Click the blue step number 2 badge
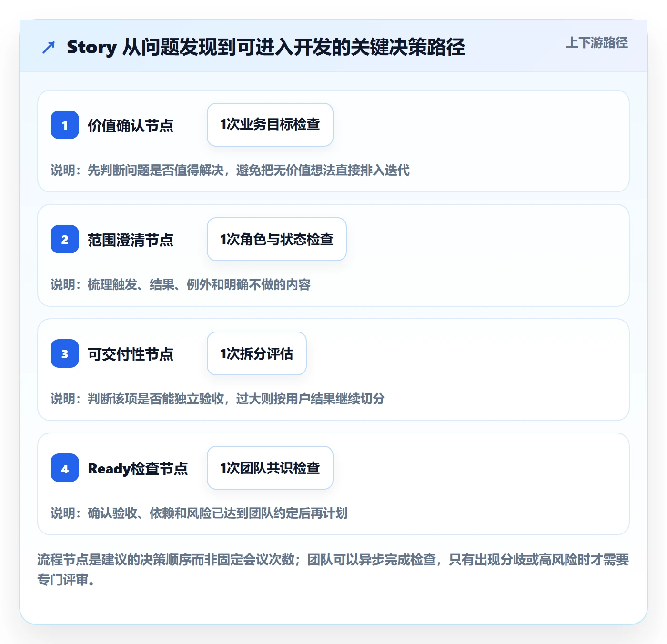 pyautogui.click(x=65, y=239)
